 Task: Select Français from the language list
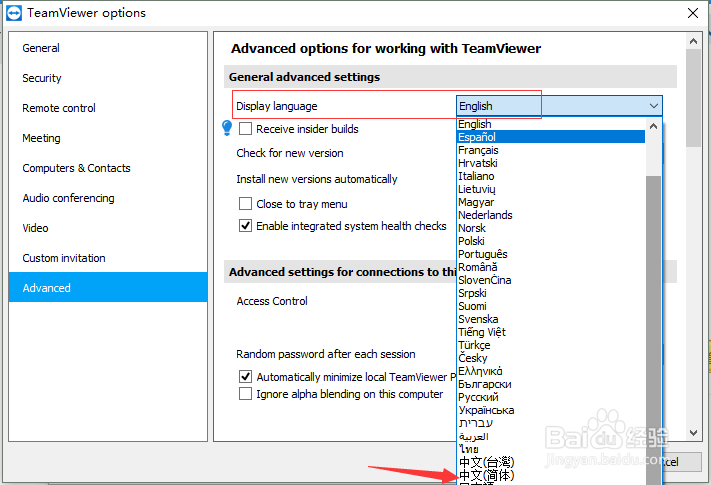coord(550,150)
